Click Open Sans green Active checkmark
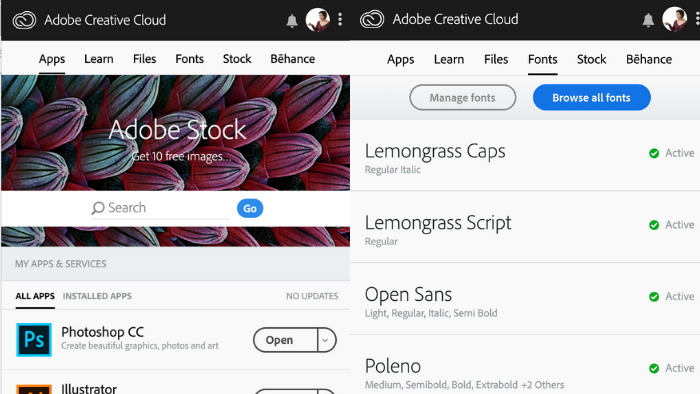This screenshot has width=700, height=394. click(654, 297)
